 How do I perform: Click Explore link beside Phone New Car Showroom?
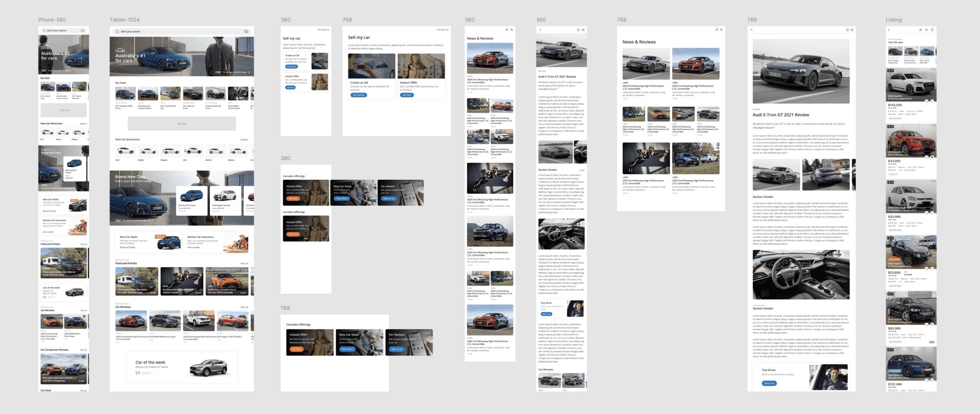pos(83,123)
